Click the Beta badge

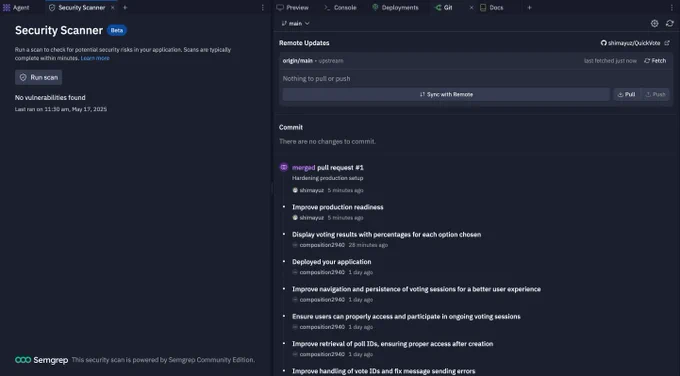click(x=117, y=30)
